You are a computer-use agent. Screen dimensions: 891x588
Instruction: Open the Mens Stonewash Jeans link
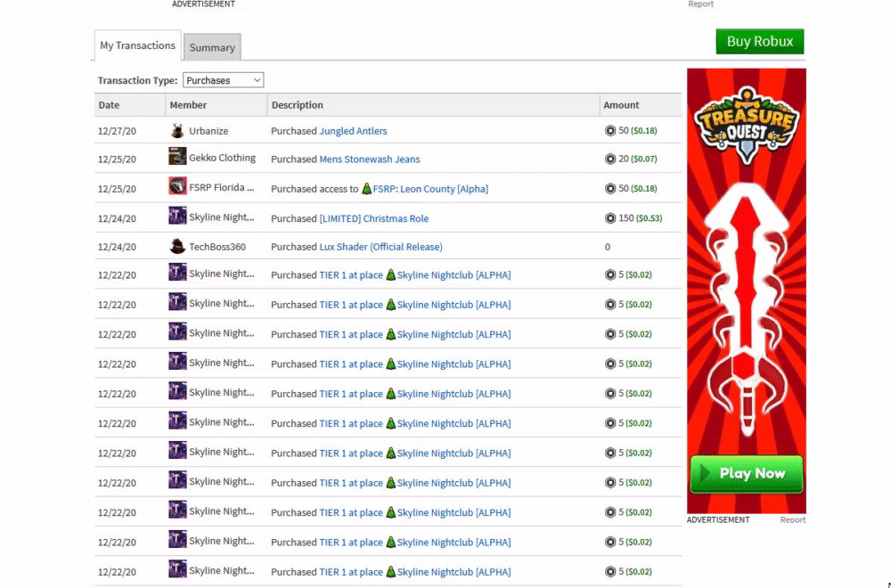(x=370, y=159)
